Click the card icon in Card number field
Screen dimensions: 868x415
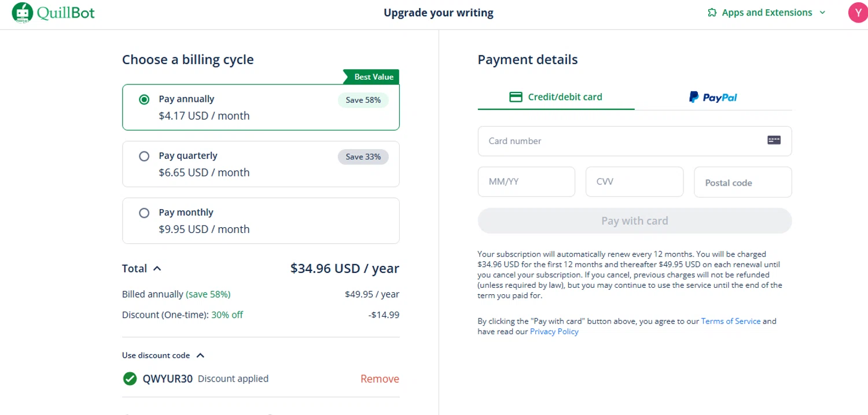pos(774,140)
